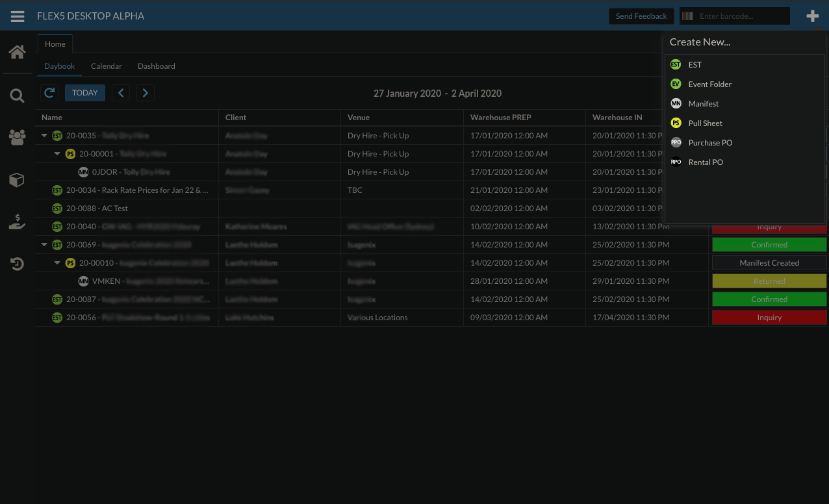Image resolution: width=829 pixels, height=504 pixels.
Task: Open Inventory from the sidebar box icon
Action: coord(17,180)
